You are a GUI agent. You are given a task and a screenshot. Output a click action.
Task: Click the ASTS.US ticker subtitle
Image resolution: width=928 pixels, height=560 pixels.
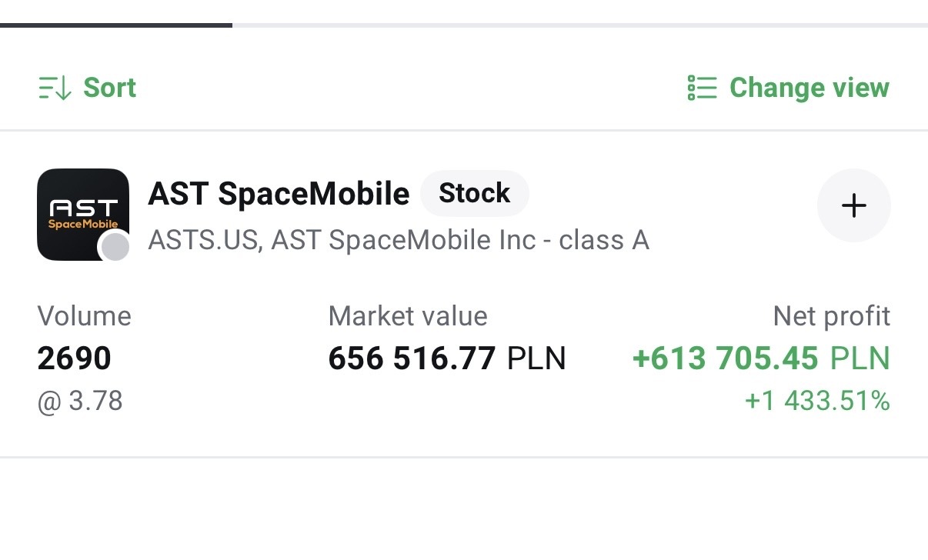click(x=398, y=241)
